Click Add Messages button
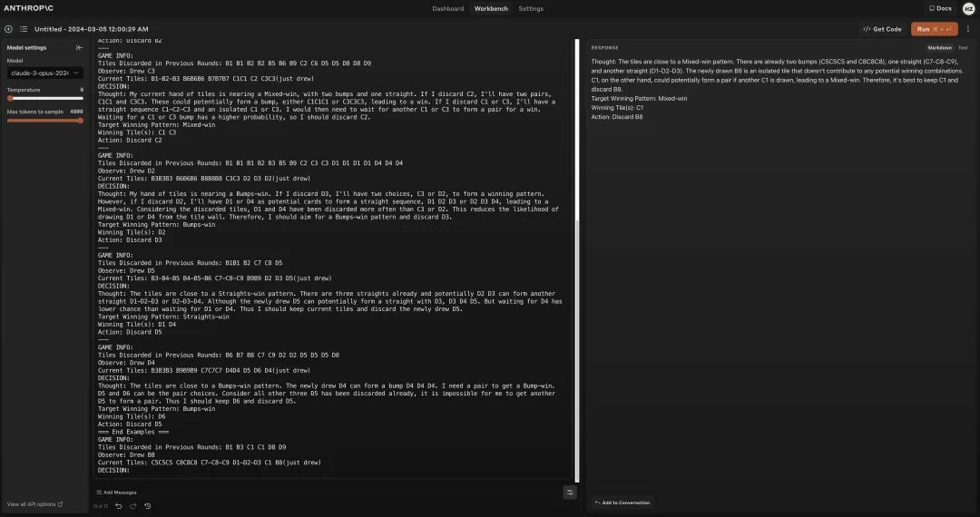The image size is (980, 517). click(116, 493)
